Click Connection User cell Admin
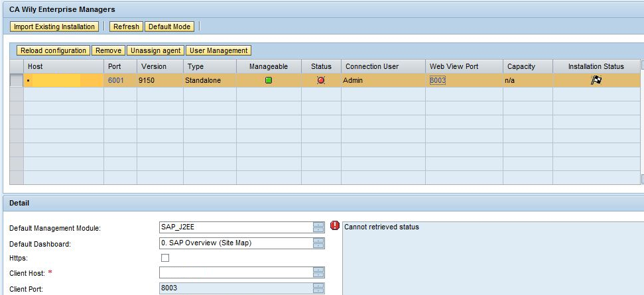The image size is (644, 295). (x=383, y=80)
